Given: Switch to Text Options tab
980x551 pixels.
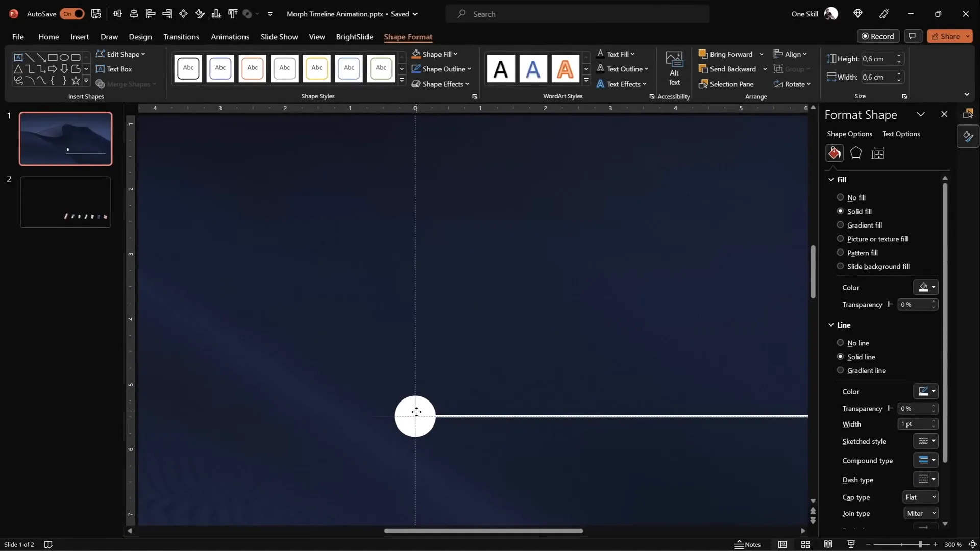Looking at the screenshot, I should coord(901,134).
